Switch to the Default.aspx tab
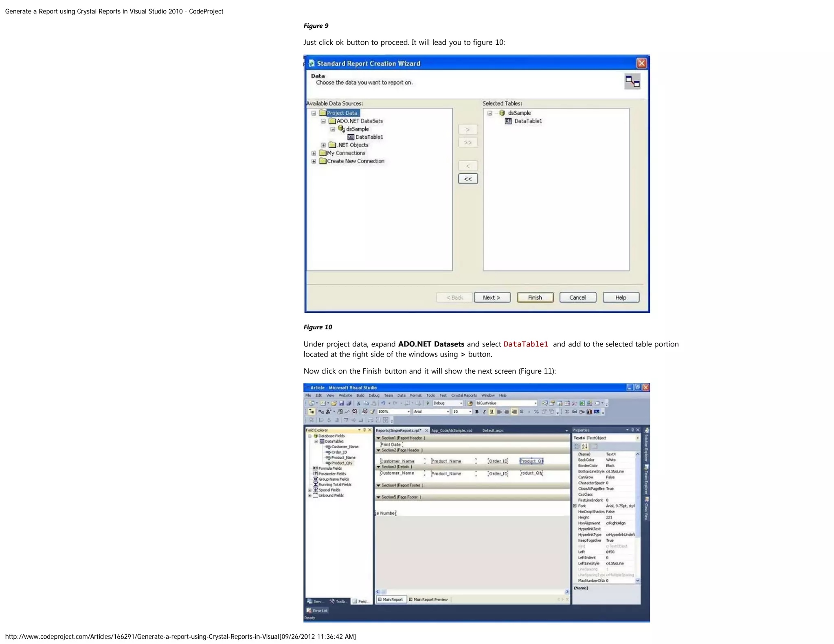Screen dimensions: 834x644 [493, 430]
